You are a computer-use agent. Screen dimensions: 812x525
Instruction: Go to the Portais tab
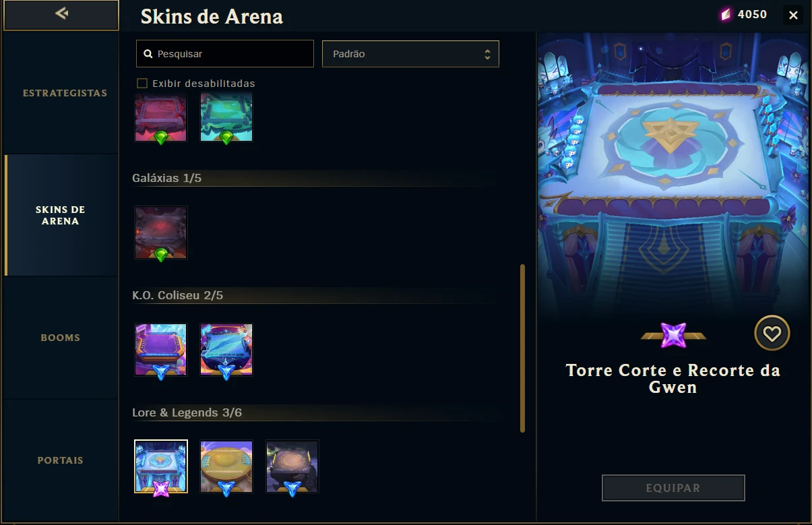[x=61, y=460]
